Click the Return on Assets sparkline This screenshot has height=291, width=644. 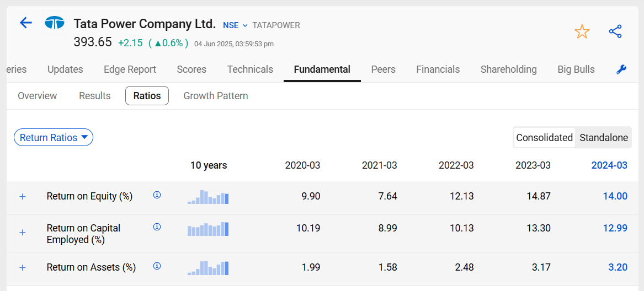pos(208,268)
